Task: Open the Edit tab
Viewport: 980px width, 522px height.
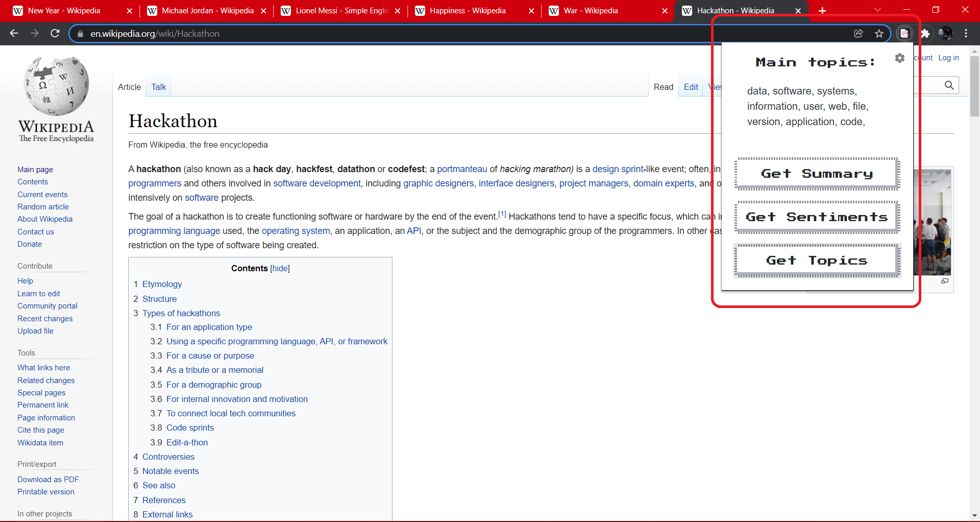Action: pos(691,87)
